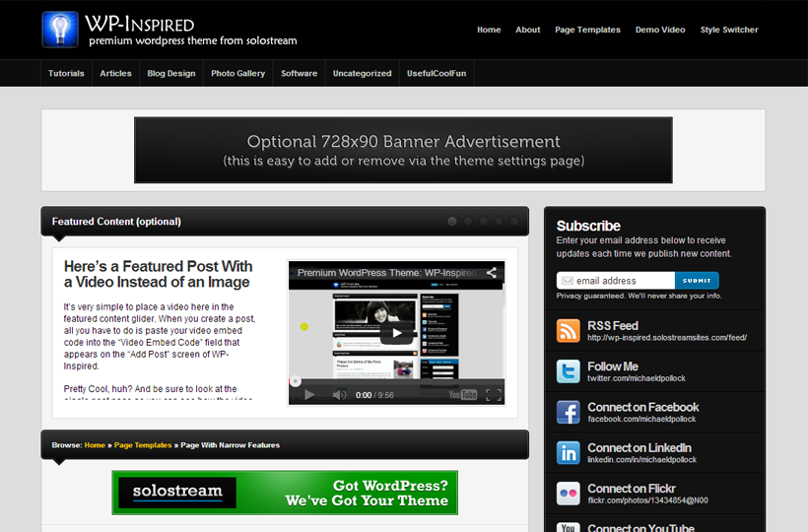Image resolution: width=808 pixels, height=532 pixels.
Task: Play the video using the center play button
Action: coord(396,333)
